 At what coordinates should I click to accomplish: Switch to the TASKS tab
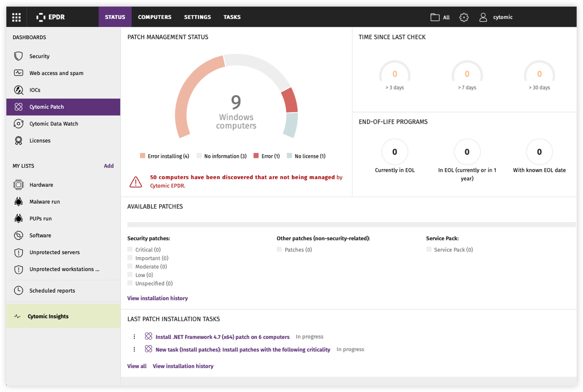(232, 17)
